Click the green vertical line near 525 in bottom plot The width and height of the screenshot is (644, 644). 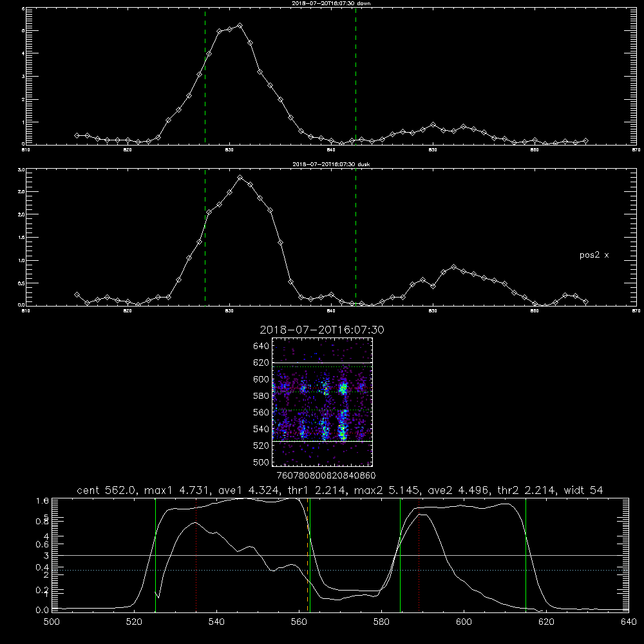click(155, 555)
